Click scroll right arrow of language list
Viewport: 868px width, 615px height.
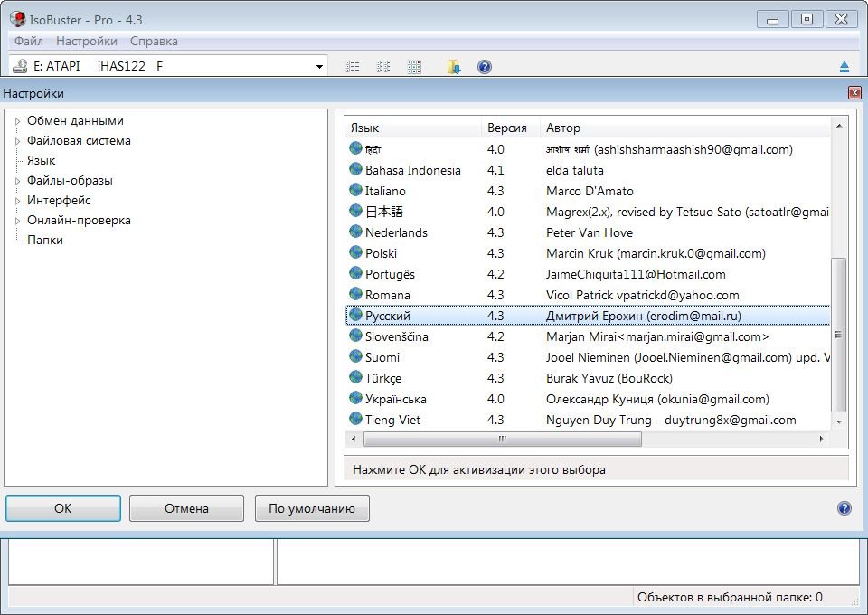tap(821, 439)
